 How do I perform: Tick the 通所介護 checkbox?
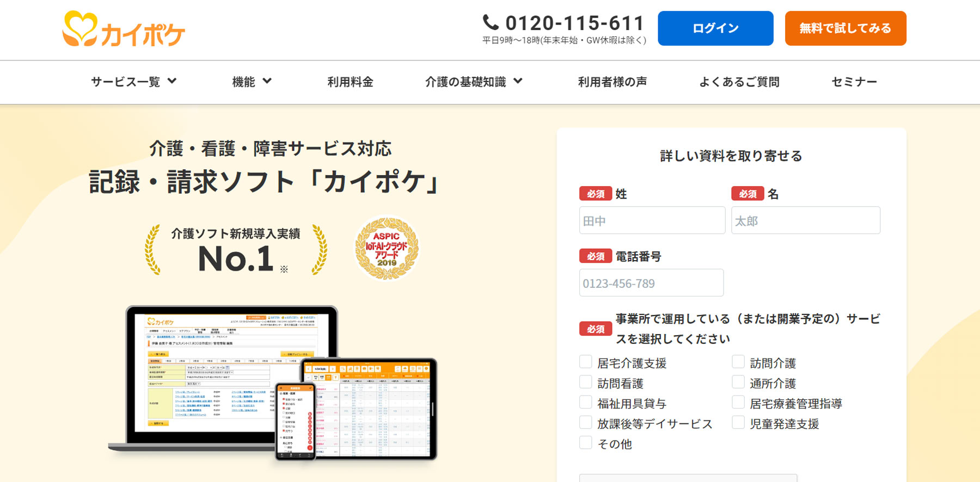pyautogui.click(x=738, y=382)
